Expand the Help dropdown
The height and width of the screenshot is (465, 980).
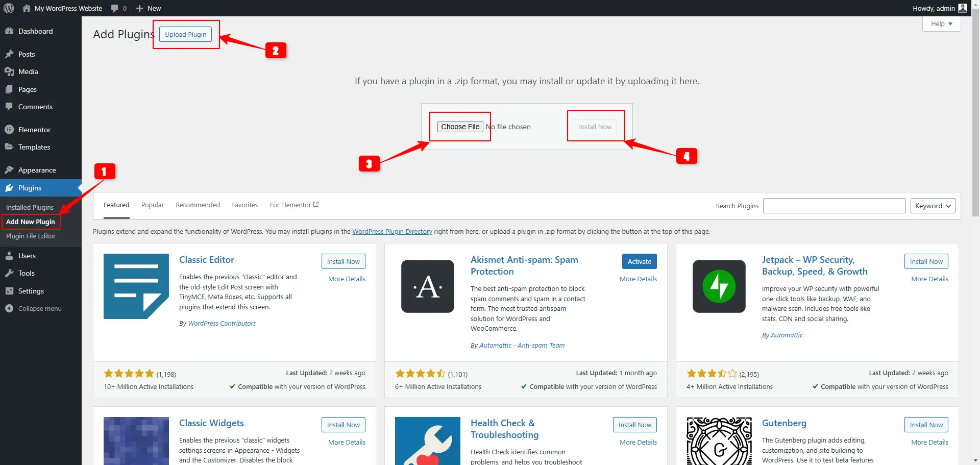941,24
